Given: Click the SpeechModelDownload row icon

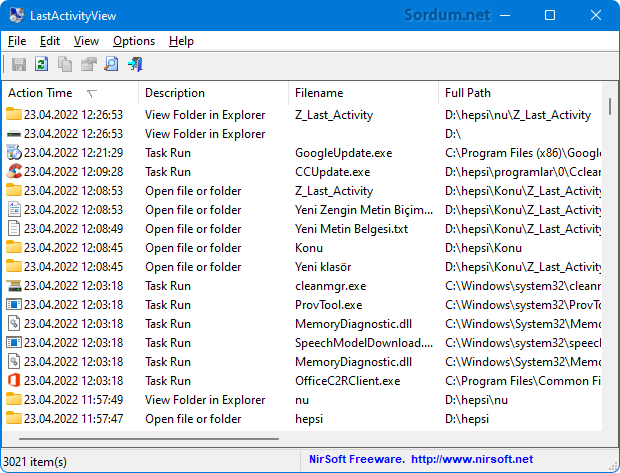Looking at the screenshot, I should click(14, 342).
